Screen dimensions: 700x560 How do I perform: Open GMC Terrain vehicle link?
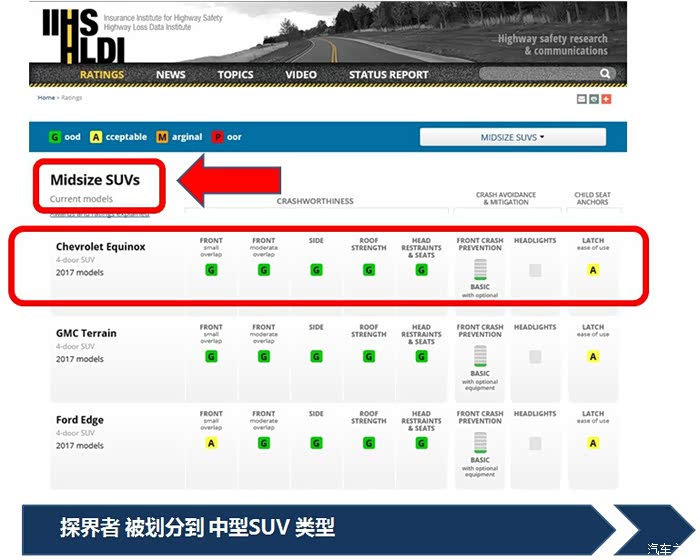pyautogui.click(x=86, y=333)
